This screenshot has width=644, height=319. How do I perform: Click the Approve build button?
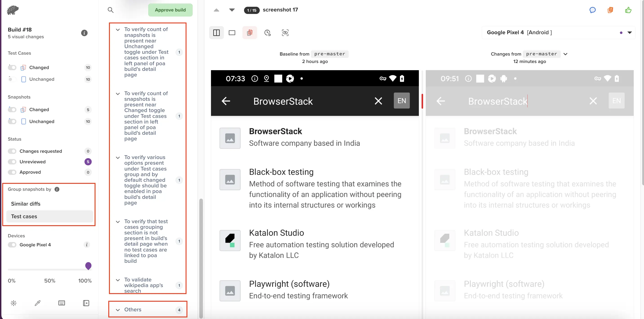pyautogui.click(x=170, y=10)
